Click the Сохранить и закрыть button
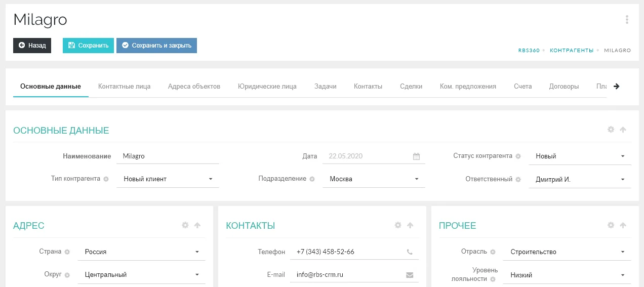This screenshot has width=644, height=287. click(x=156, y=46)
